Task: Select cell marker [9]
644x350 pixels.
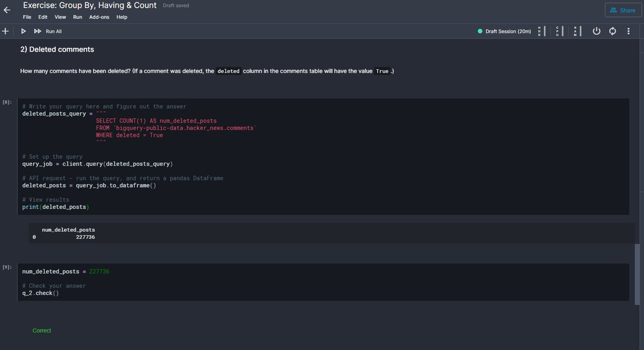Action: (7, 267)
